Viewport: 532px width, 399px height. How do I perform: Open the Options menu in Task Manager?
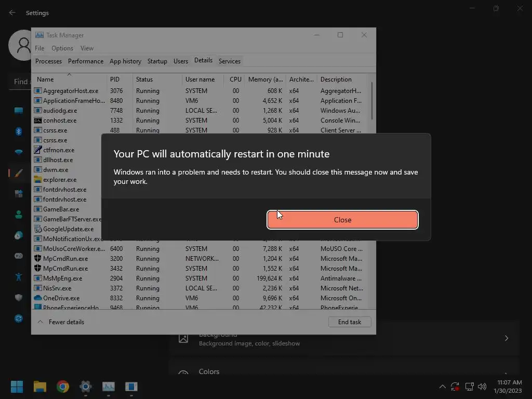(x=62, y=48)
